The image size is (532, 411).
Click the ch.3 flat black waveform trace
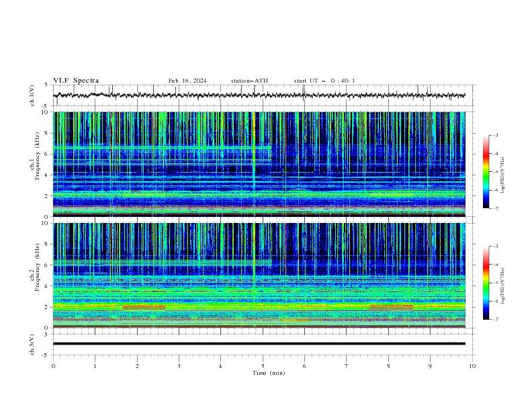[259, 344]
